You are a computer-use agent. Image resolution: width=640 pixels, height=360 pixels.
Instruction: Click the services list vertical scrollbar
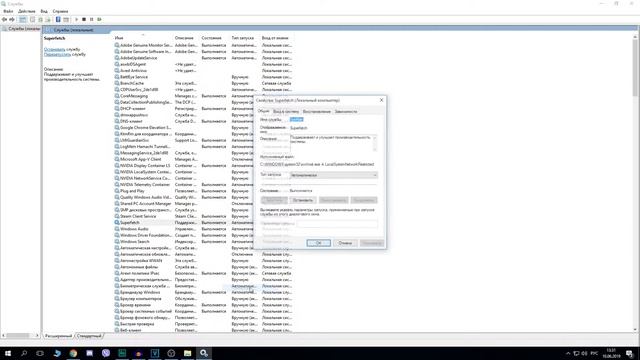pyautogui.click(x=635, y=183)
